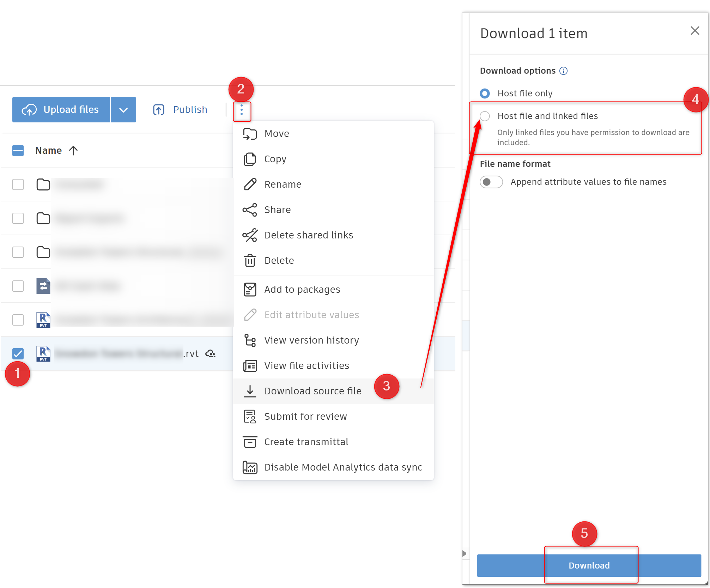Open the three-dot more actions menu
This screenshot has width=710, height=588.
click(242, 110)
